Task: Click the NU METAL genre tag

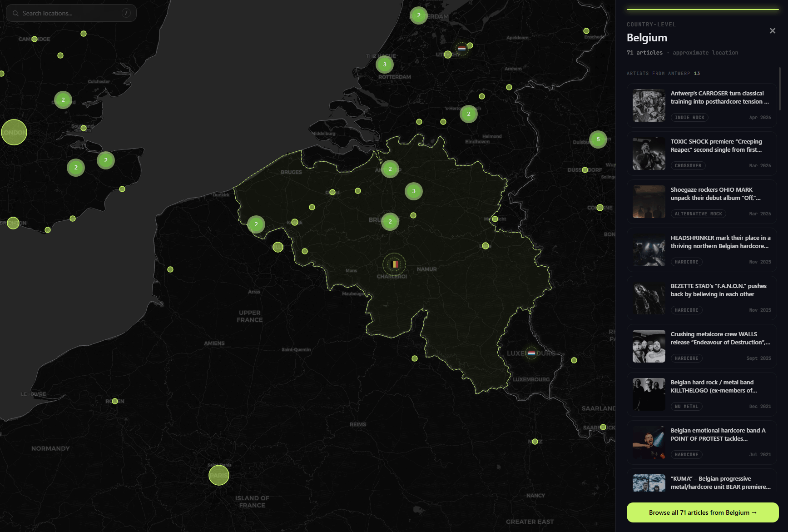Action: [x=686, y=407]
